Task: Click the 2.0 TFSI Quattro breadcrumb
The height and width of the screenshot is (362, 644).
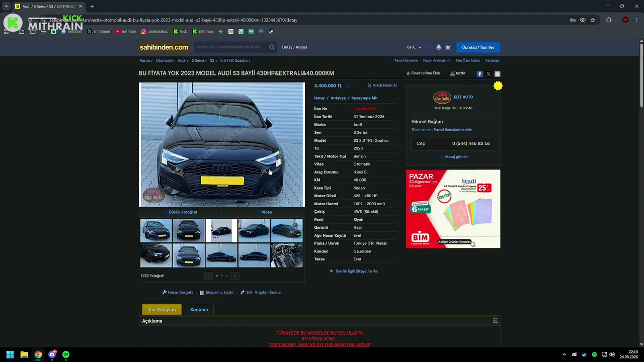Action: [x=234, y=60]
